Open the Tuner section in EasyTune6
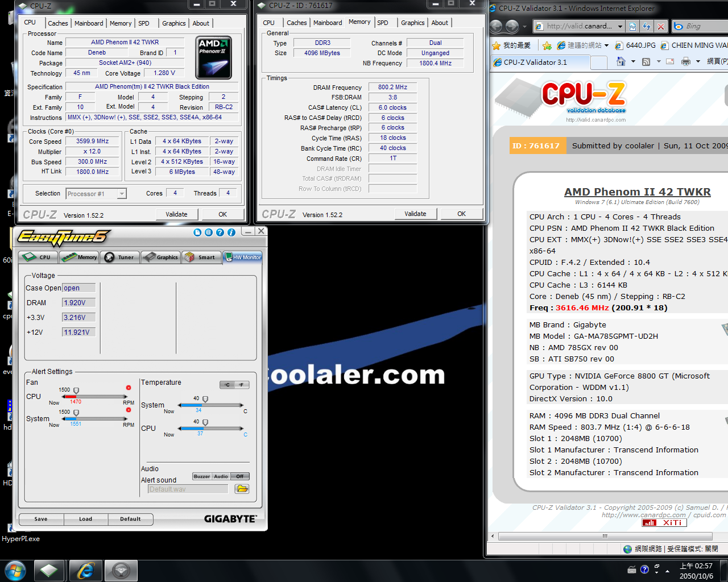 click(x=119, y=257)
